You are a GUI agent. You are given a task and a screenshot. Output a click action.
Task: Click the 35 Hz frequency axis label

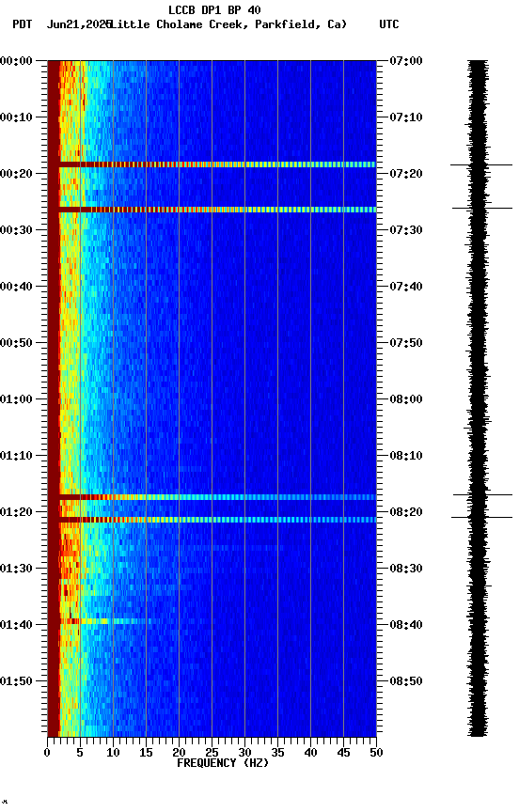point(277,753)
